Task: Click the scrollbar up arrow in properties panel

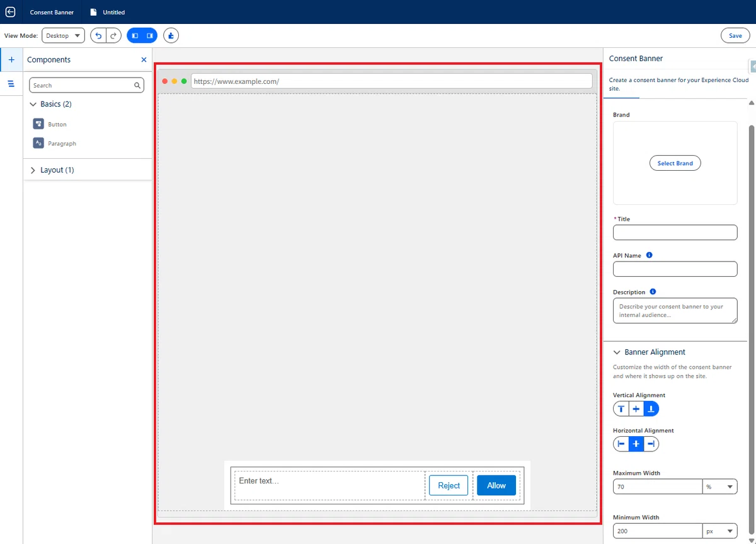Action: pyautogui.click(x=751, y=103)
